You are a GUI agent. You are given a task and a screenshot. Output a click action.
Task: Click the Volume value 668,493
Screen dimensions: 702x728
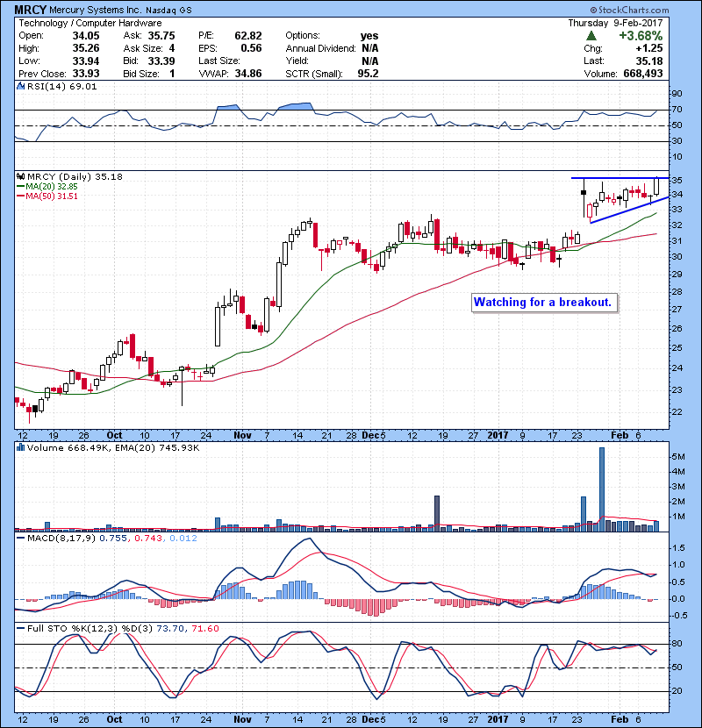tap(643, 74)
